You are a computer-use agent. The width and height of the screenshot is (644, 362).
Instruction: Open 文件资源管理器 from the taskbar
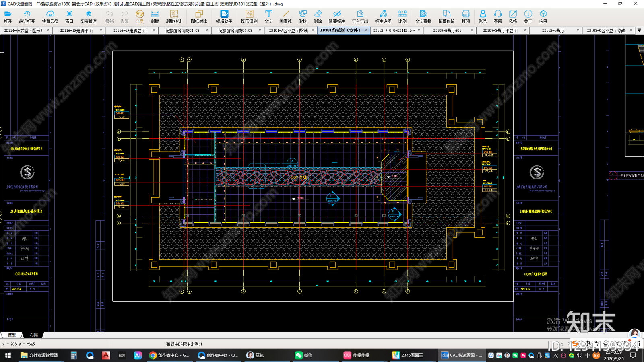39,355
